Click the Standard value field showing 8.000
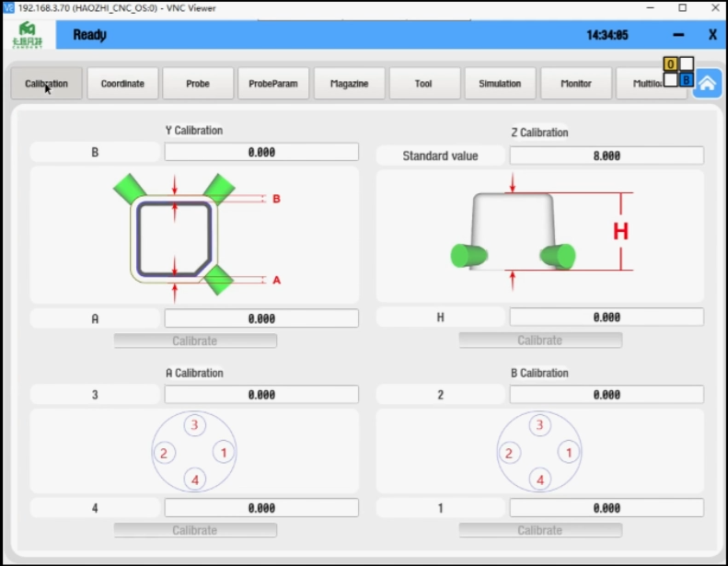Screen dimensions: 728x566 point(607,156)
